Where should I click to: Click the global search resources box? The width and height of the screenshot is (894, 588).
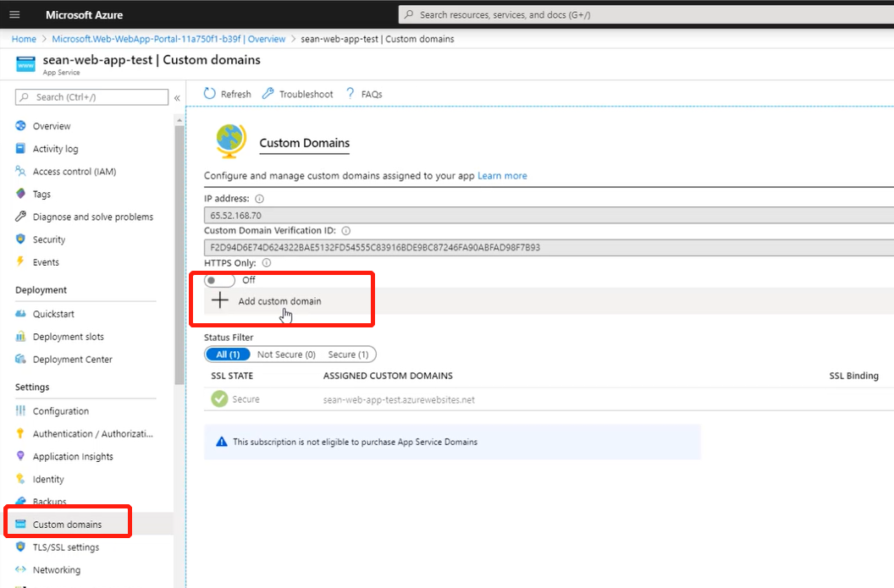click(646, 15)
